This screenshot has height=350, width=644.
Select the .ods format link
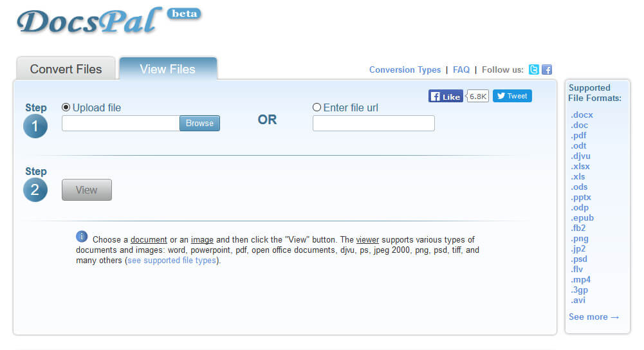(578, 187)
